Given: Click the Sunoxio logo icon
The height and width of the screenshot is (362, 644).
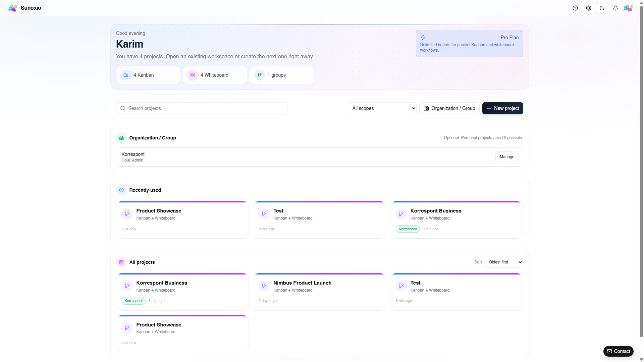Looking at the screenshot, I should click(x=12, y=8).
